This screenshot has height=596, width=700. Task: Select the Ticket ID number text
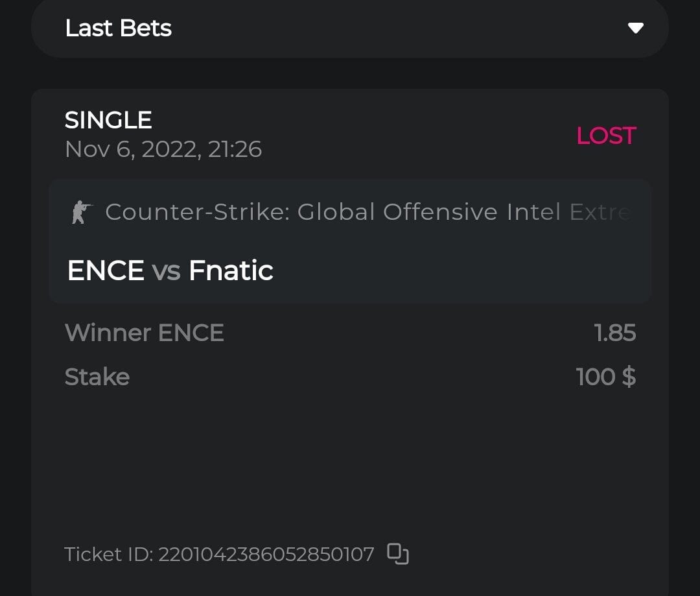click(266, 554)
